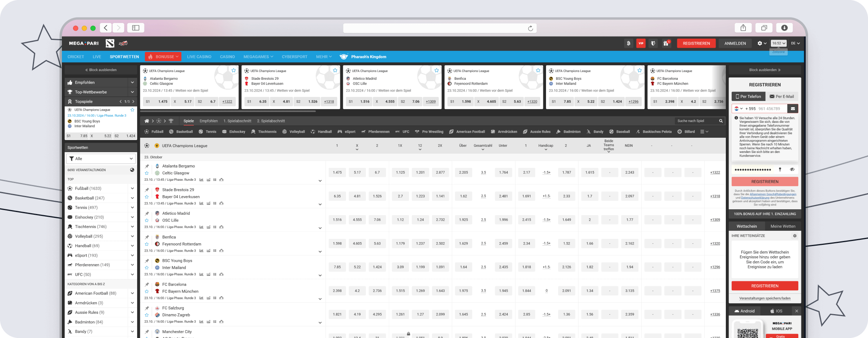Image resolution: width=868 pixels, height=338 pixels.
Task: Click the ANMELDEN button
Action: [x=735, y=43]
